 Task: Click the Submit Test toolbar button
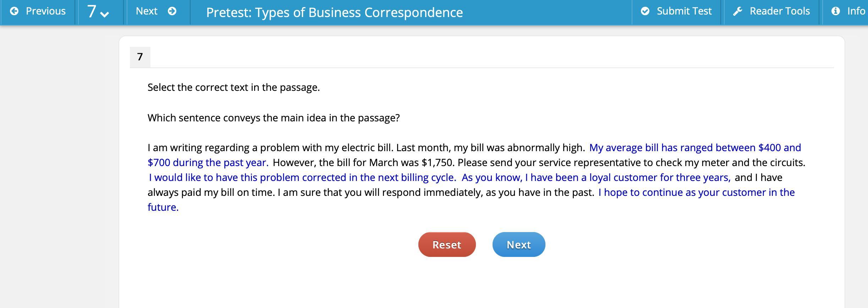pyautogui.click(x=684, y=11)
